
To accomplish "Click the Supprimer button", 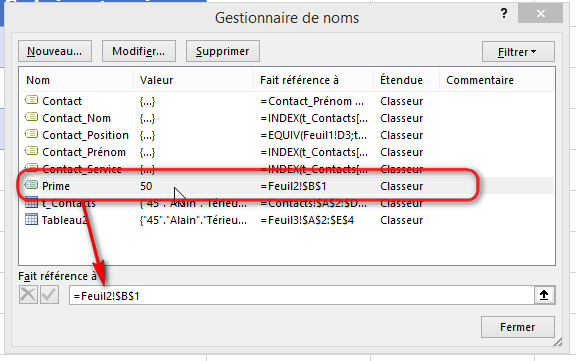I will [223, 51].
